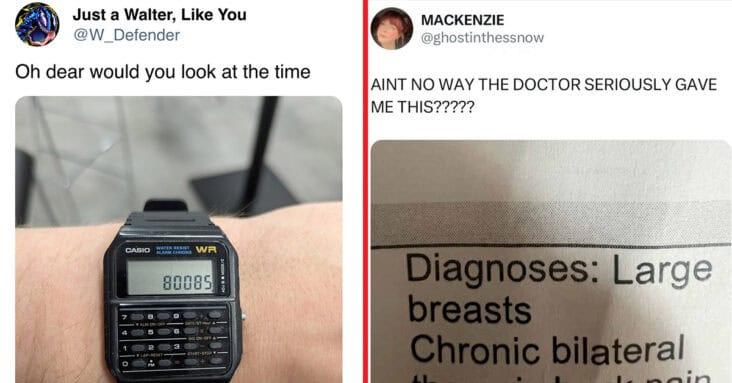Tap the 1 key on calculator watch

click(x=138, y=348)
